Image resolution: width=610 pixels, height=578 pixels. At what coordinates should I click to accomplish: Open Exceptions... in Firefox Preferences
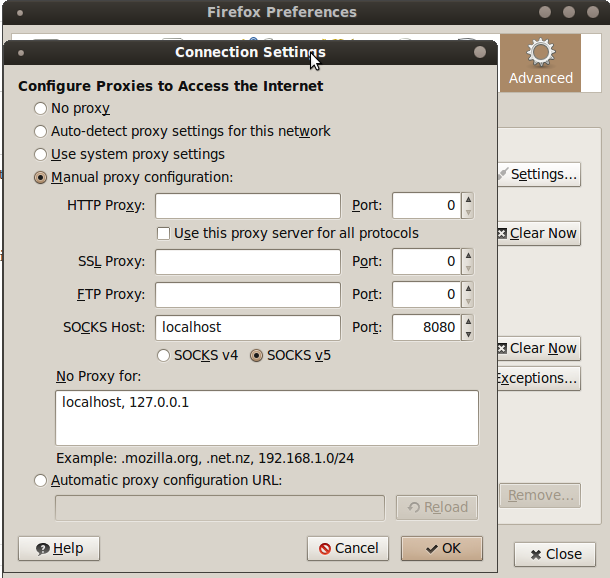pyautogui.click(x=539, y=378)
